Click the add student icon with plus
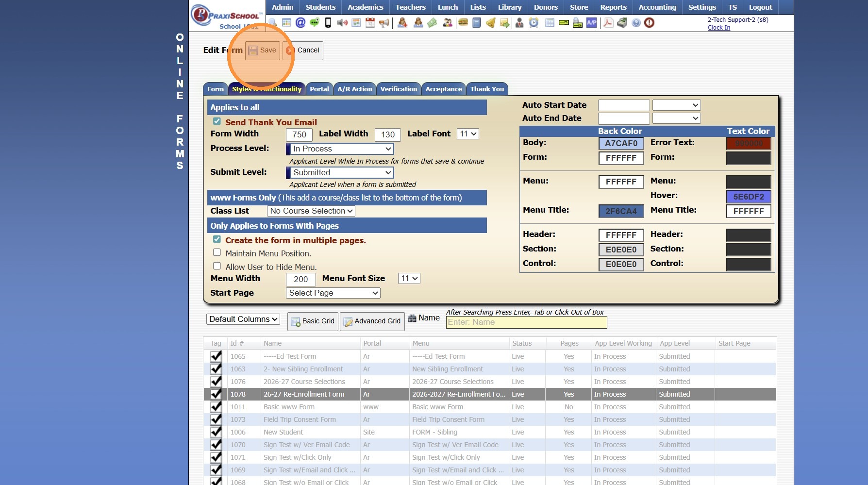Image resolution: width=868 pixels, height=485 pixels. click(402, 22)
